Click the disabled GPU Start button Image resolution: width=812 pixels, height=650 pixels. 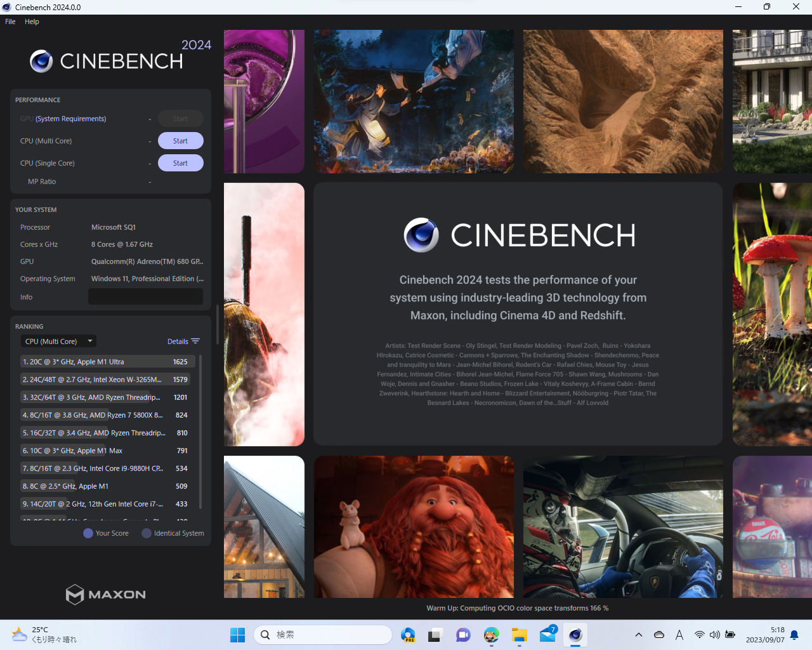coord(180,119)
